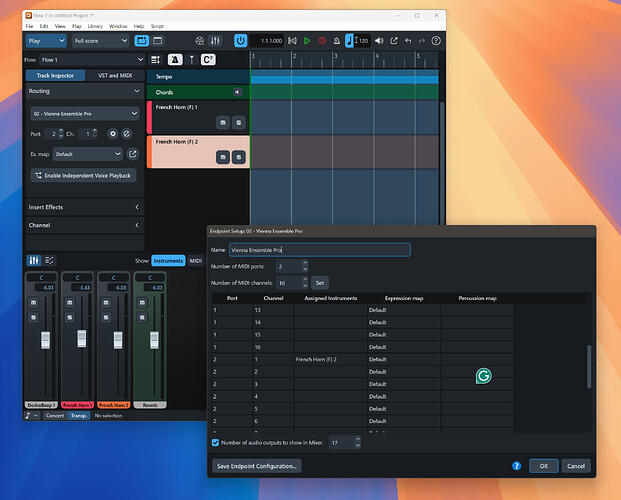Mute the French Horn (F) 1 track
621x500 pixels.
coord(223,123)
